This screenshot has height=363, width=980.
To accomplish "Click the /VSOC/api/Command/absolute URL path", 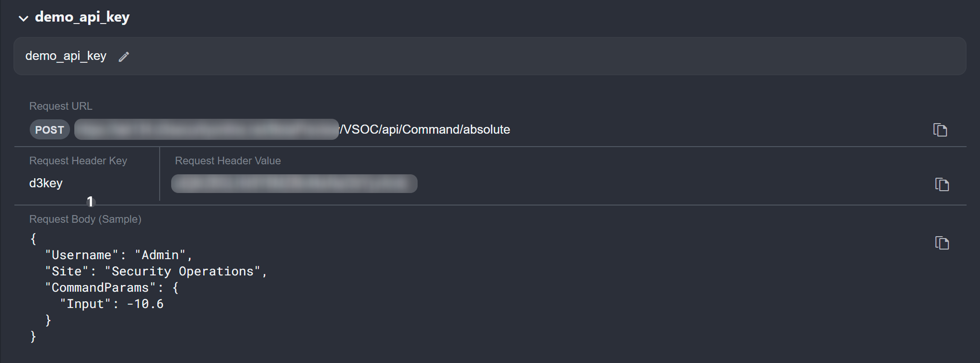I will click(425, 129).
